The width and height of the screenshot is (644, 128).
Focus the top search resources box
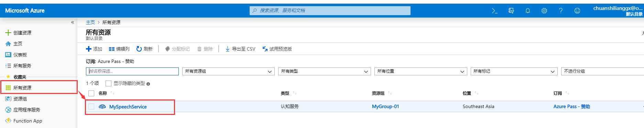point(330,11)
